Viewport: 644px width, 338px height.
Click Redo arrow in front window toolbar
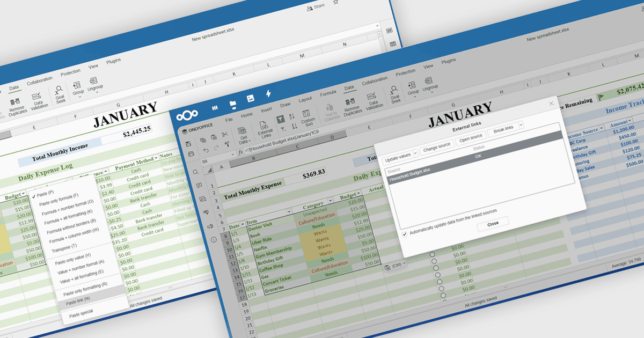coord(216,148)
